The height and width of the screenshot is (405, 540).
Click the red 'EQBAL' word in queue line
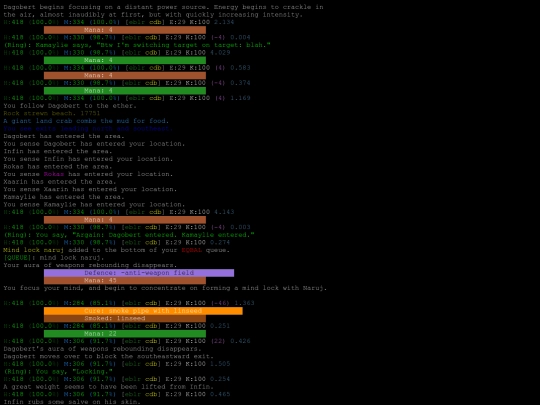191,250
